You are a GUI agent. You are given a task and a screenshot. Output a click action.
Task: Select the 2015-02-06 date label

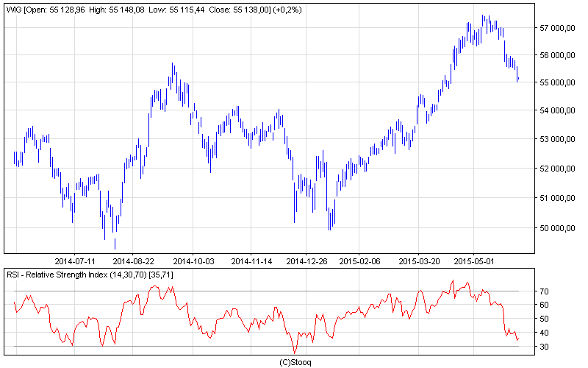click(360, 261)
